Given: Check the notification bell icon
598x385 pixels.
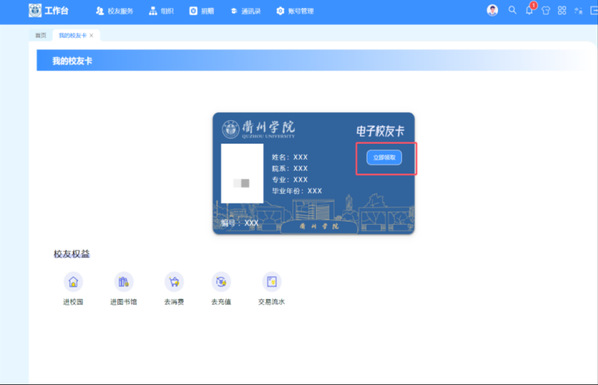Looking at the screenshot, I should tap(529, 10).
